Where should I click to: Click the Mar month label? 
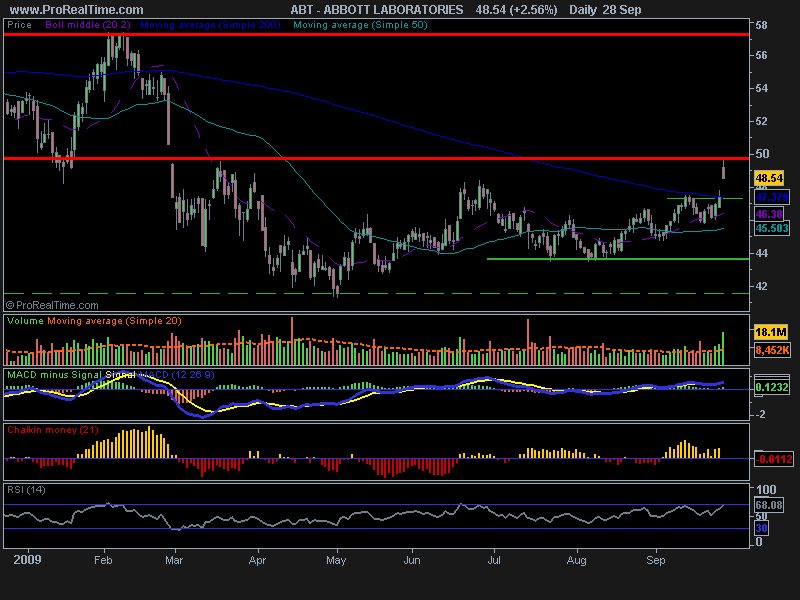coord(174,560)
